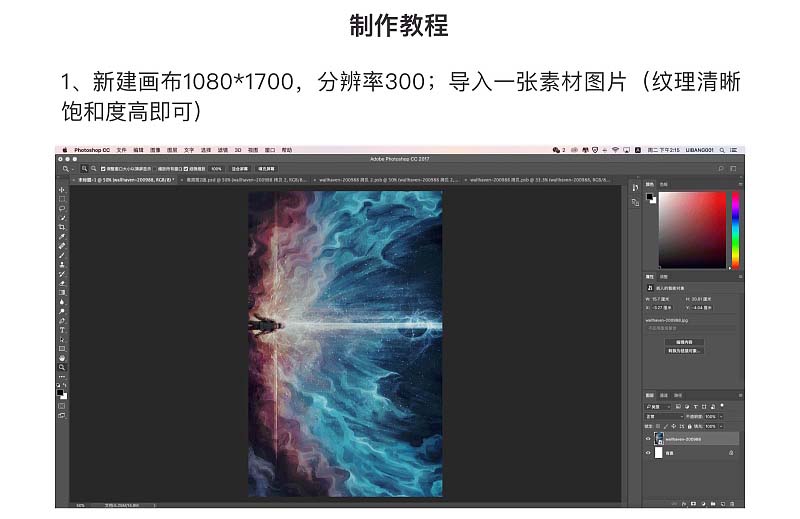
Task: Open layer fill dropdown arrow
Action: click(721, 427)
